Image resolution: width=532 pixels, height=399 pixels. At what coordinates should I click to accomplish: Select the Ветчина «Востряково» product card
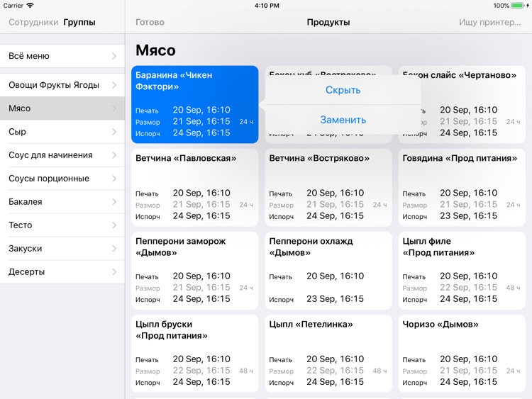point(328,188)
